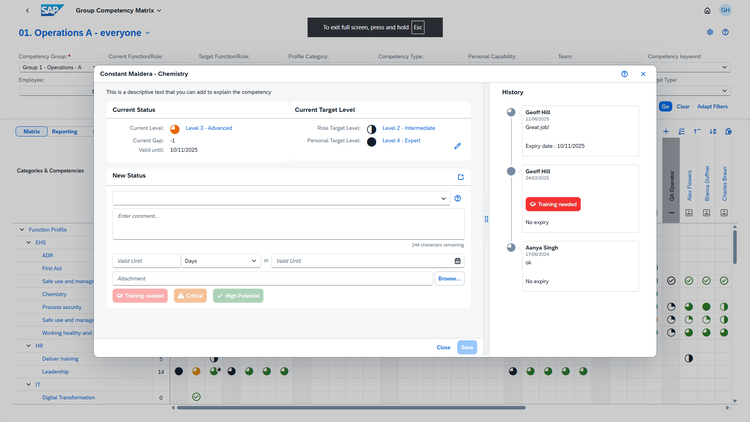Click half-filled Role Target Level icon
This screenshot has width=750, height=422.
(372, 129)
